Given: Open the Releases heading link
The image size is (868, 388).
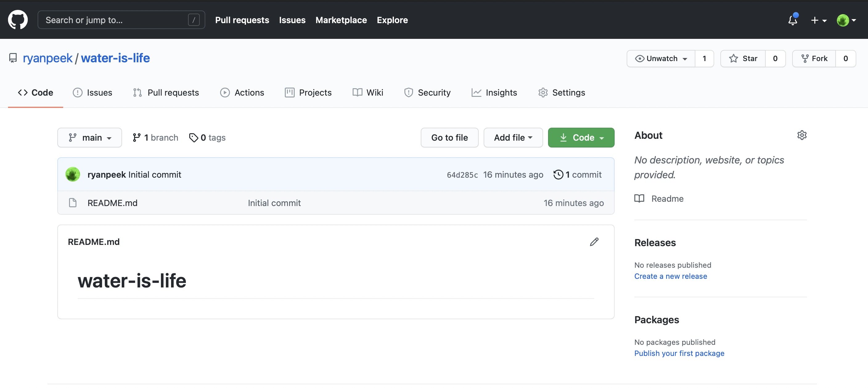Looking at the screenshot, I should (655, 243).
